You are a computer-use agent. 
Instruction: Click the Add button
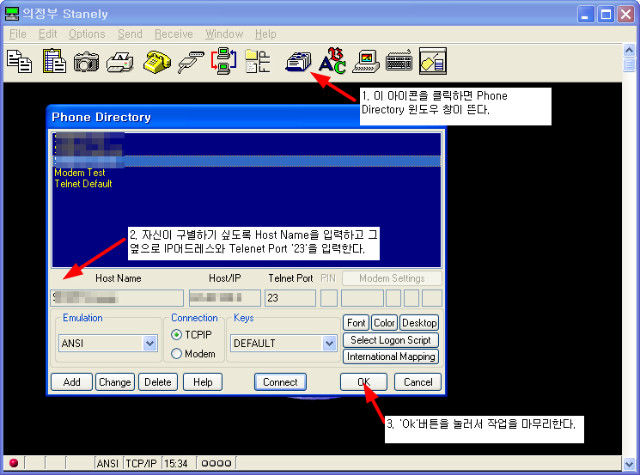(x=72, y=382)
